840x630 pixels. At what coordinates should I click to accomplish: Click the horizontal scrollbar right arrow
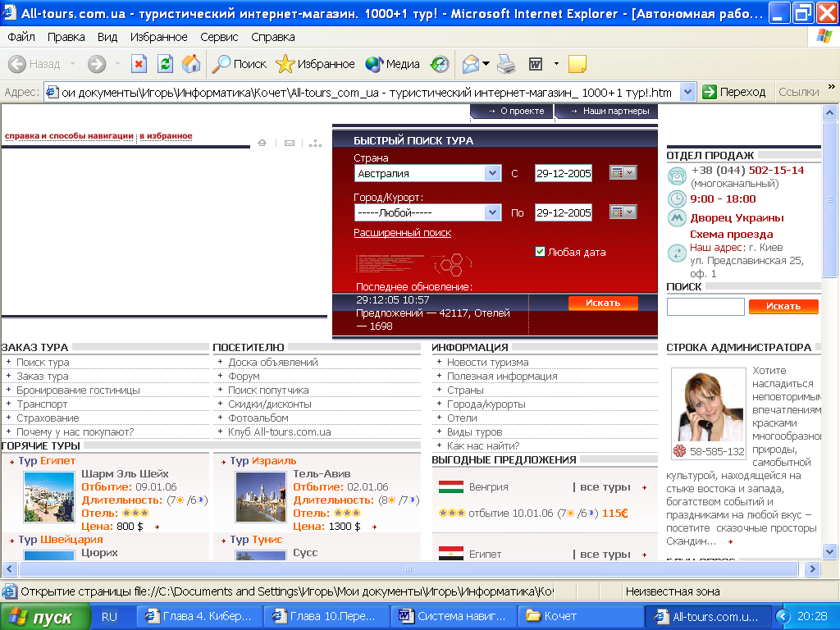[812, 569]
